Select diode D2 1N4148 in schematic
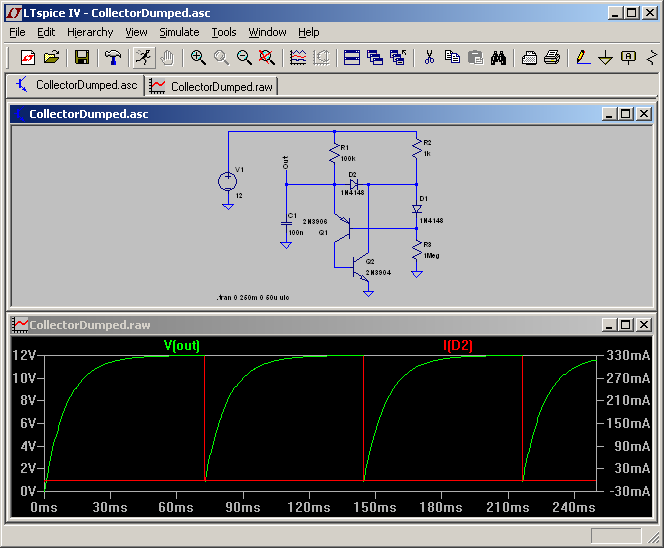This screenshot has height=548, width=664. 354,185
